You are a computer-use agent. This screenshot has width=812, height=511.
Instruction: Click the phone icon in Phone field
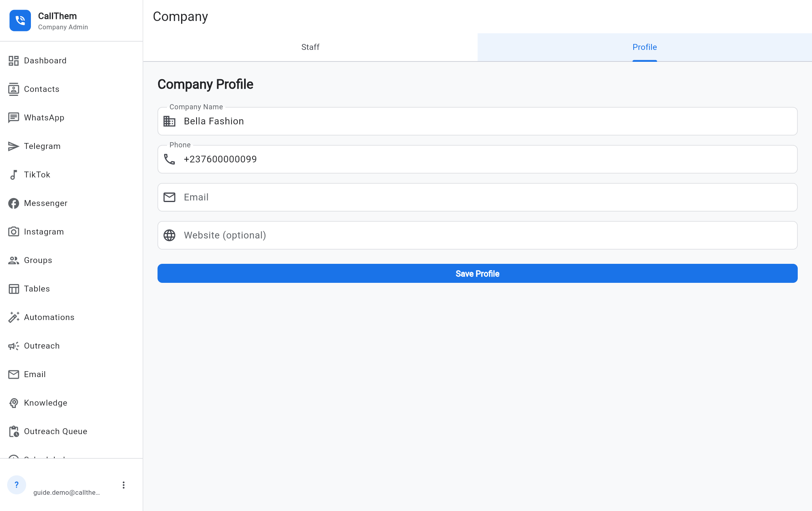(x=170, y=159)
